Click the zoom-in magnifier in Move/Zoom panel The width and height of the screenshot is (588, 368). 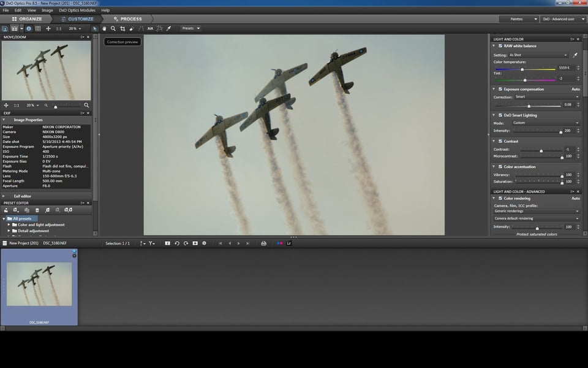click(86, 105)
